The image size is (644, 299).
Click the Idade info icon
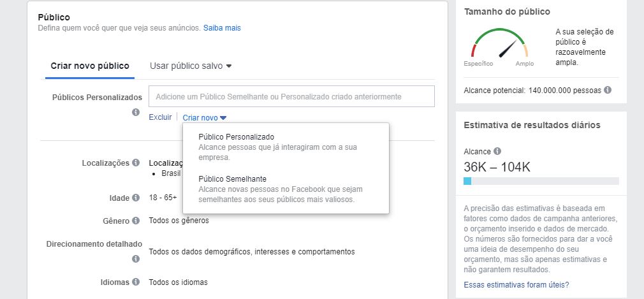[135, 198]
